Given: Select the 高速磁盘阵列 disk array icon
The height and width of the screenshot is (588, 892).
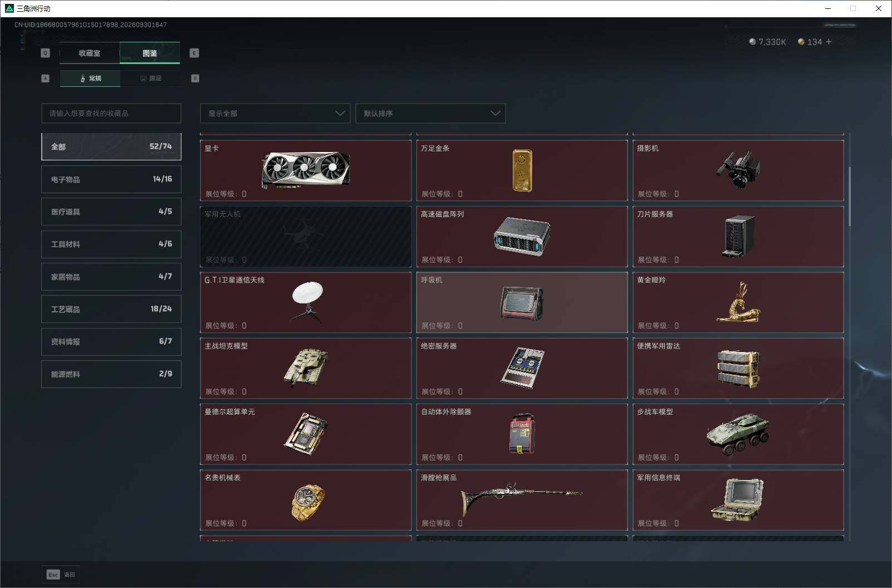Looking at the screenshot, I should pos(522,237).
